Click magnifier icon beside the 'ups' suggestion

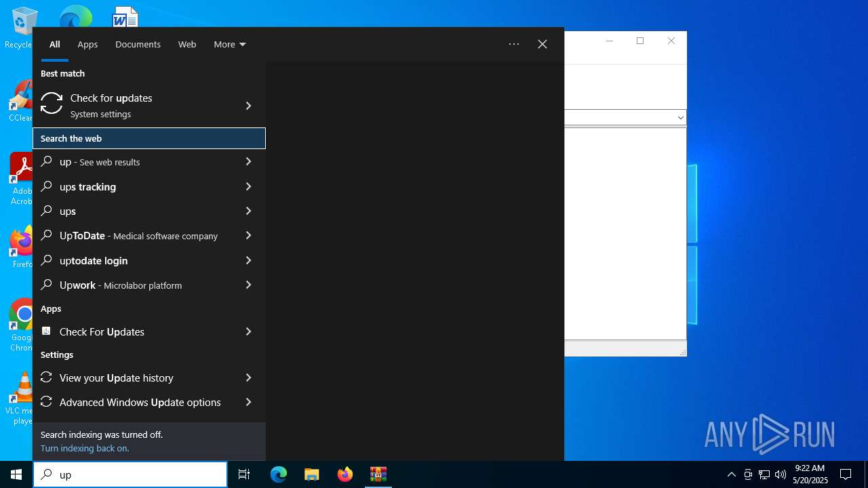[x=46, y=211]
